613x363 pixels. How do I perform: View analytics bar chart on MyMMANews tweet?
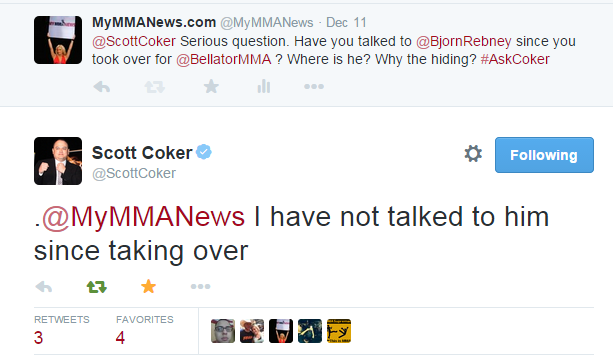point(264,86)
